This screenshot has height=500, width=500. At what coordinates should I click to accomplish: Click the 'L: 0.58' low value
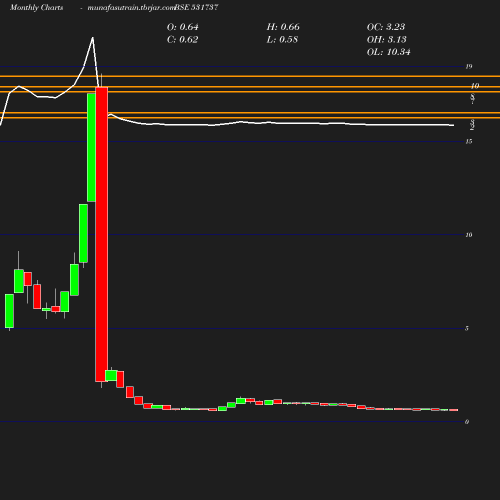point(282,40)
